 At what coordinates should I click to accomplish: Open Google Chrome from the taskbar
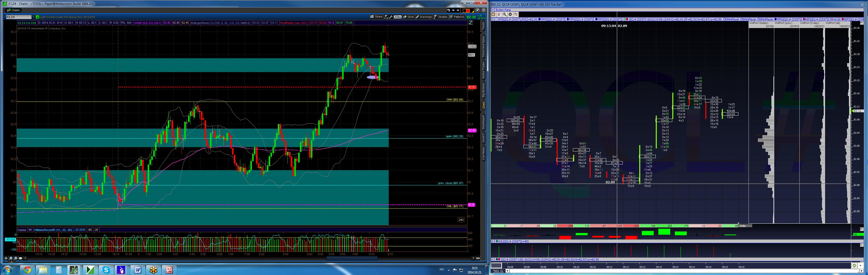27,270
